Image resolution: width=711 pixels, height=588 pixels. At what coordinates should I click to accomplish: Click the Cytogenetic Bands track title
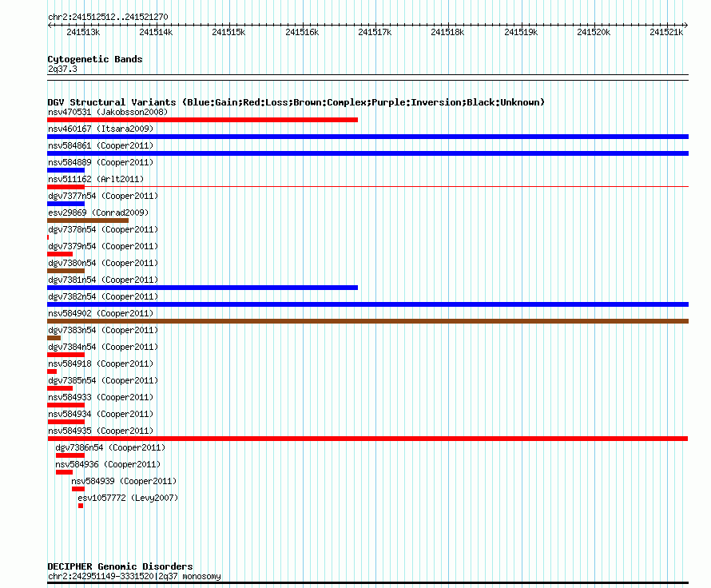pyautogui.click(x=95, y=59)
